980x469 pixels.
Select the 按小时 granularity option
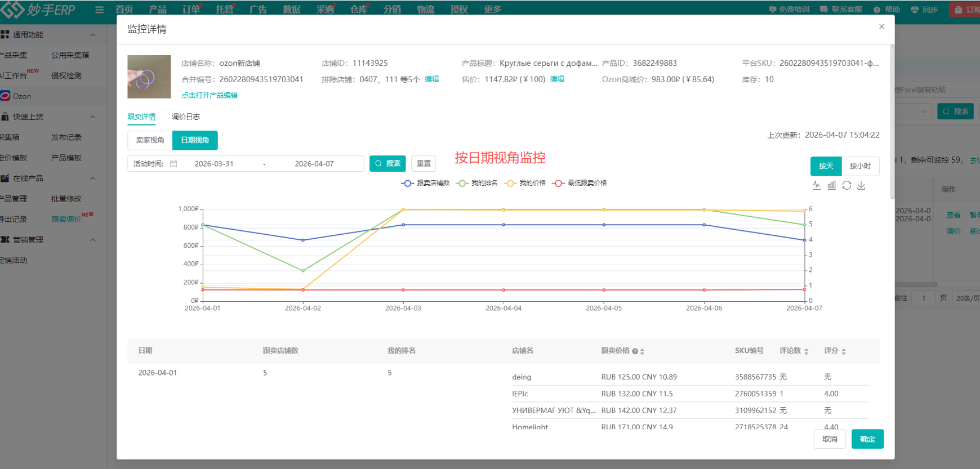click(860, 166)
